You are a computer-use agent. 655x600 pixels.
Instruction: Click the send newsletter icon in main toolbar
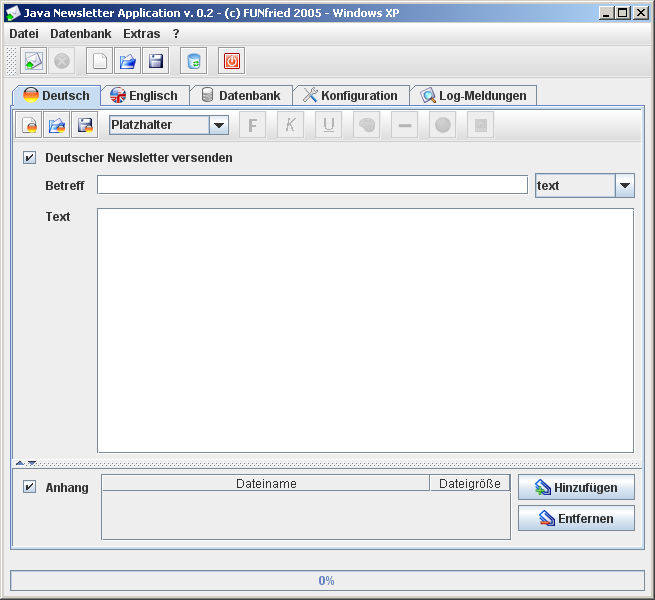(33, 61)
